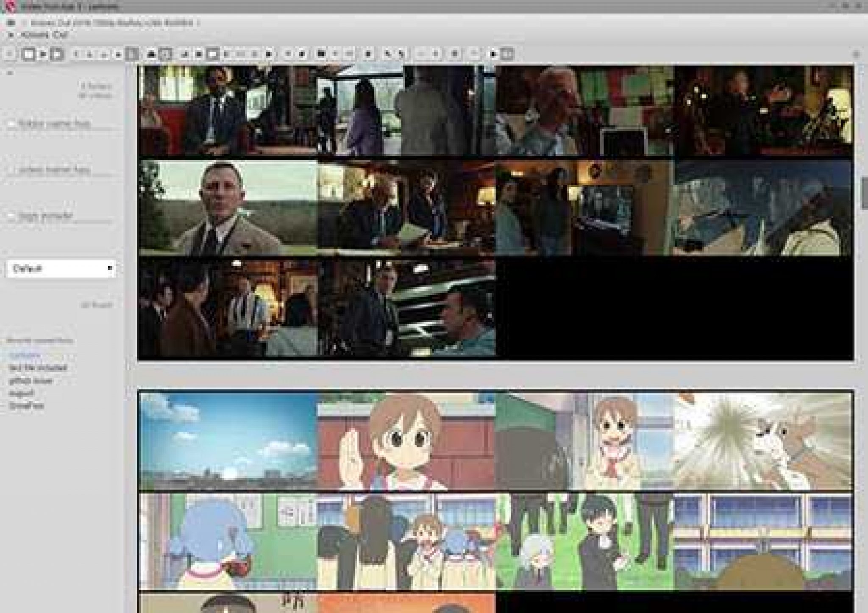Click the back icon beside the folder path
This screenshot has height=613, width=868.
11,22
